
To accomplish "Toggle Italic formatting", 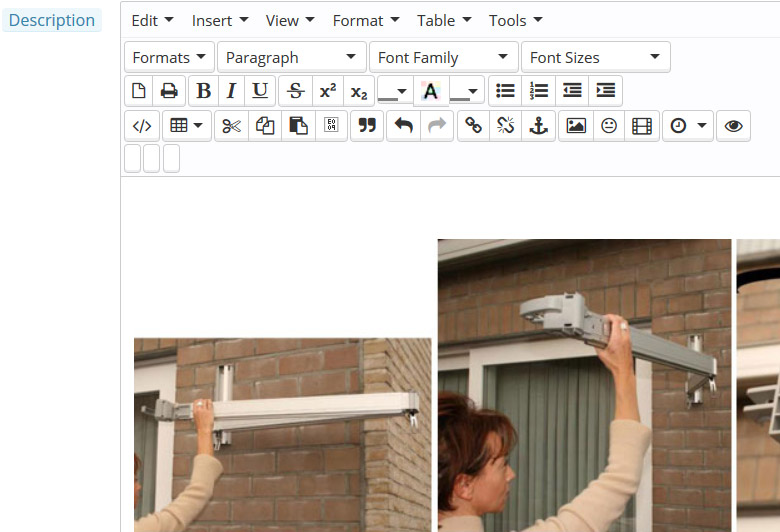I will pos(231,91).
